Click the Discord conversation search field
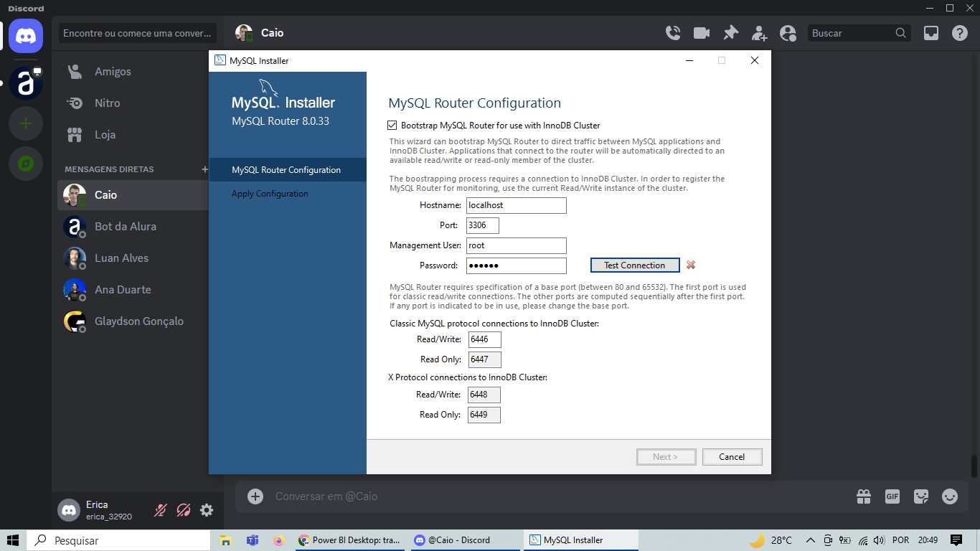 click(x=137, y=33)
